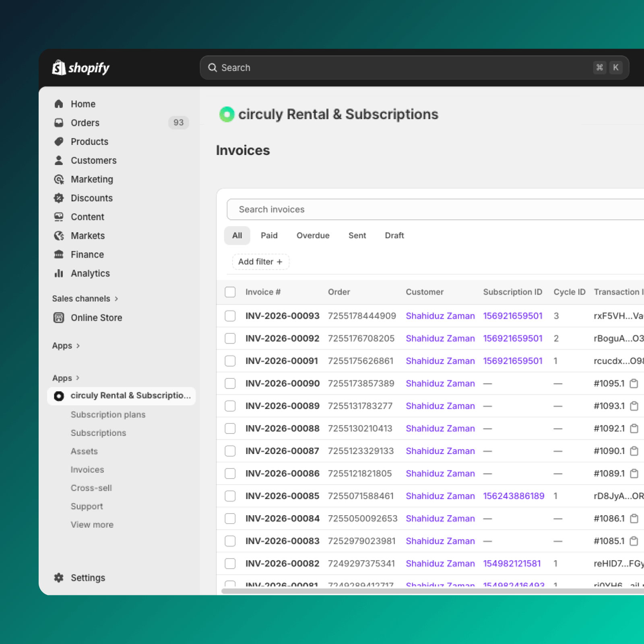Click the Content icon

59,217
